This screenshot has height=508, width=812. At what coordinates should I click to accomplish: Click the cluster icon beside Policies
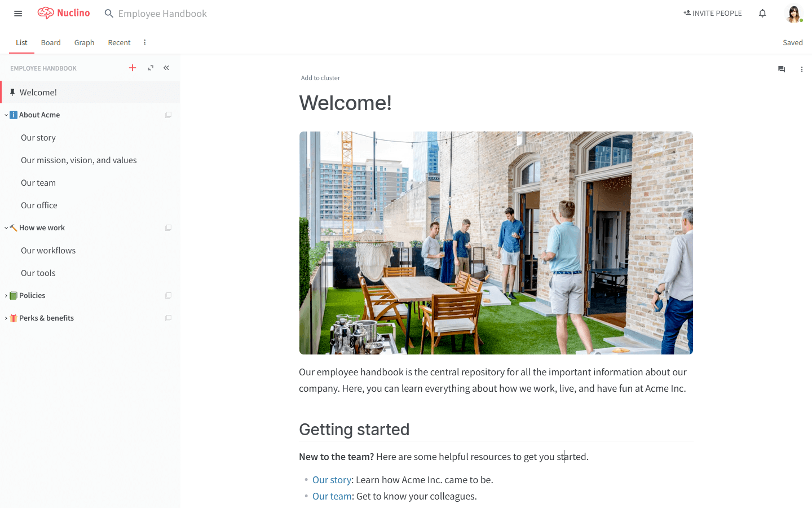pyautogui.click(x=168, y=295)
